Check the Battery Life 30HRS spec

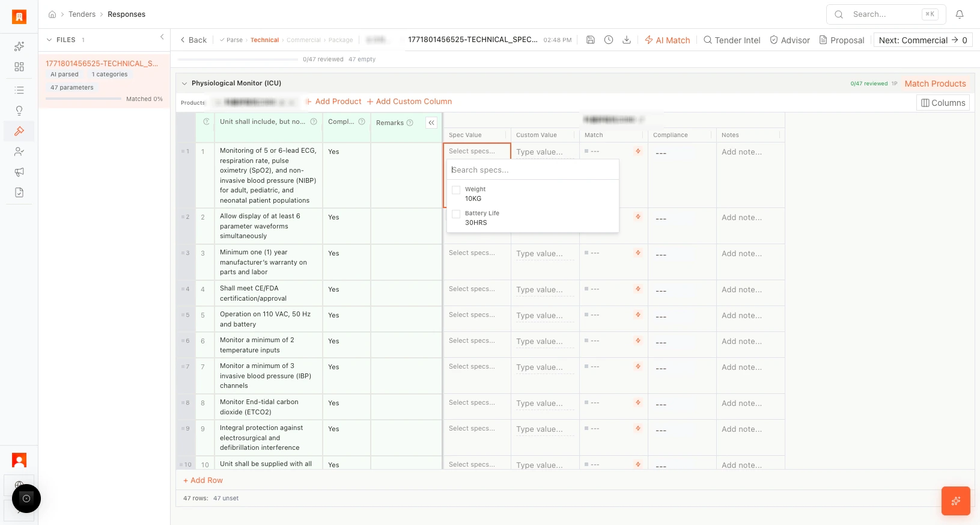tap(456, 214)
